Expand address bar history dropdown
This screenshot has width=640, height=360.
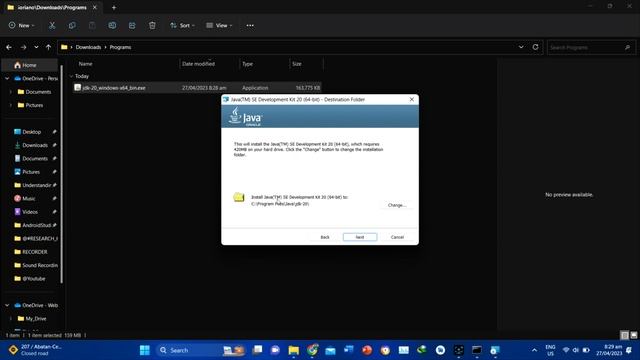[521, 47]
